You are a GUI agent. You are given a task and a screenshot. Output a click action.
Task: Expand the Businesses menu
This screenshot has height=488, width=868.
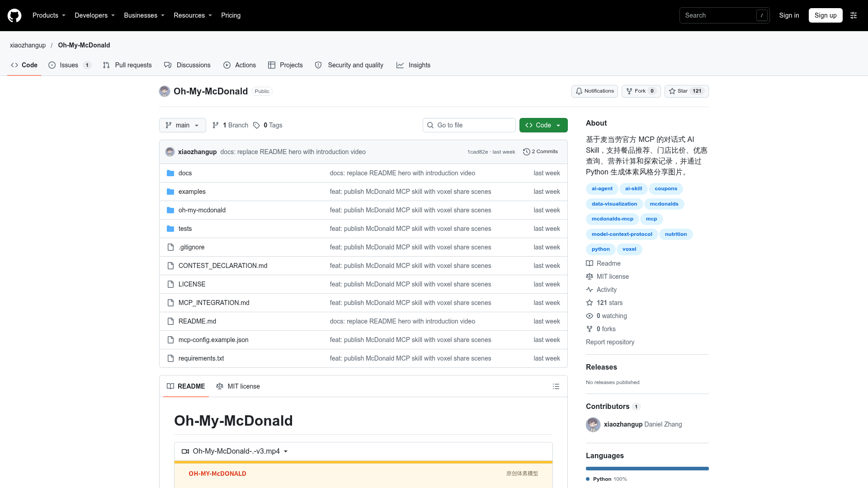144,15
